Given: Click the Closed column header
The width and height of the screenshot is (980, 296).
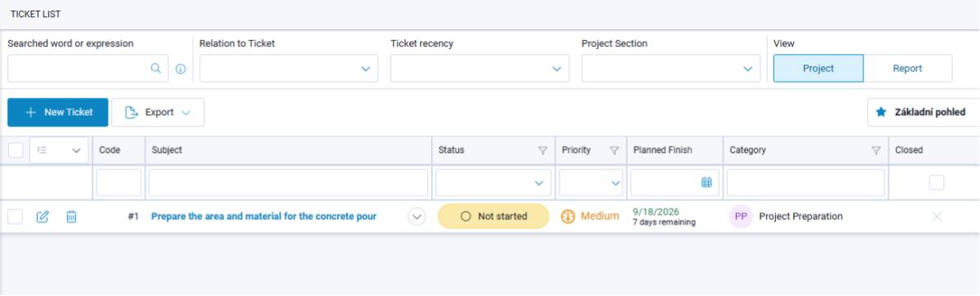Looking at the screenshot, I should [x=908, y=150].
